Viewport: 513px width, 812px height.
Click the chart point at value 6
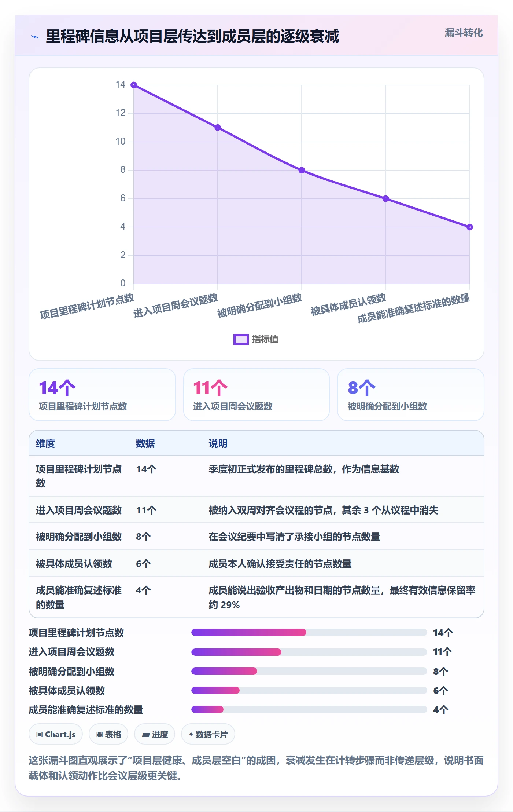(x=385, y=199)
